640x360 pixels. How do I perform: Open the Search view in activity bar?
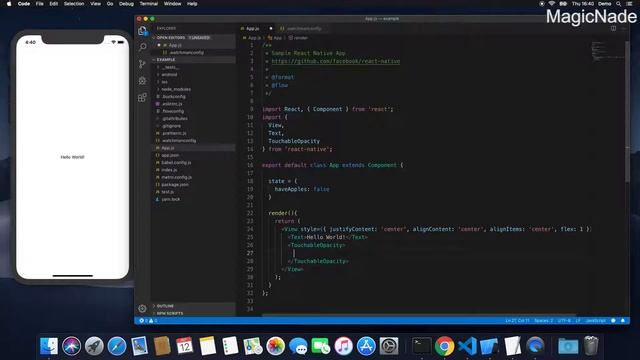[142, 47]
